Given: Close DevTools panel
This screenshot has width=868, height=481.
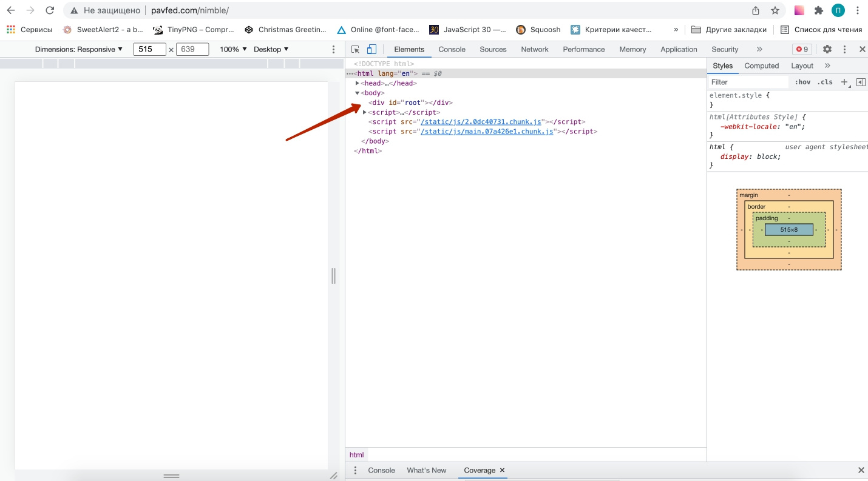Looking at the screenshot, I should (862, 49).
